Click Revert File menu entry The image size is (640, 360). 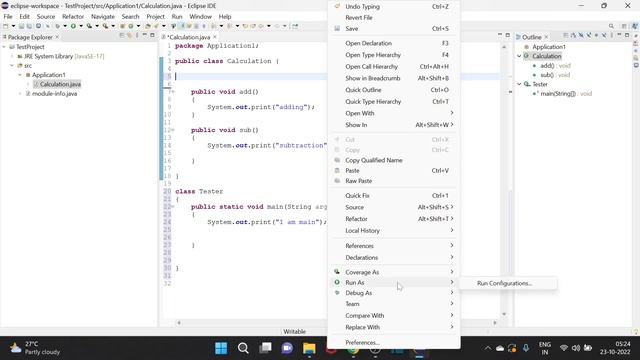point(394,18)
